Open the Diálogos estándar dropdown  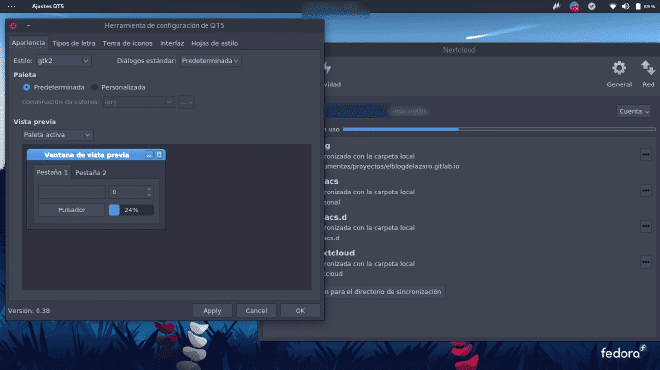(x=210, y=61)
